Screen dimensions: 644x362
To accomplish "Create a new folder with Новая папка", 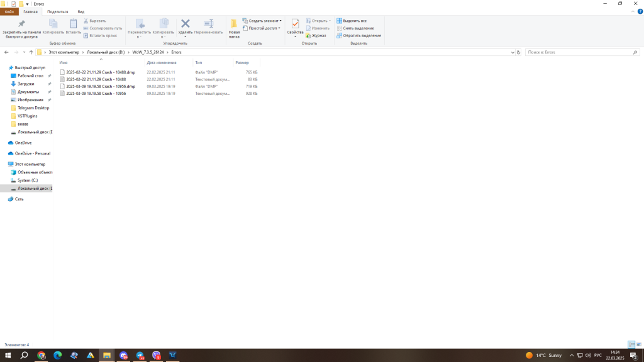I will point(234,28).
